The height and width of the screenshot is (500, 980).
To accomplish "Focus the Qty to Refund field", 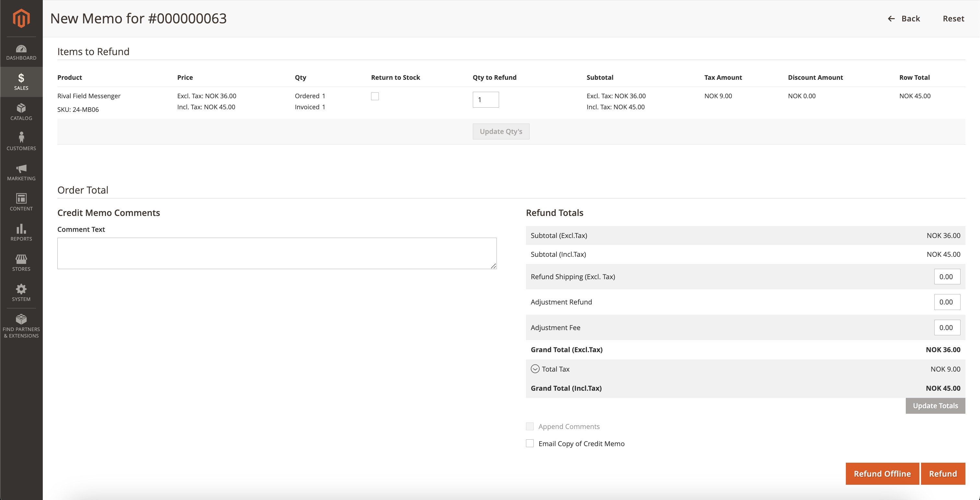I will click(x=486, y=100).
